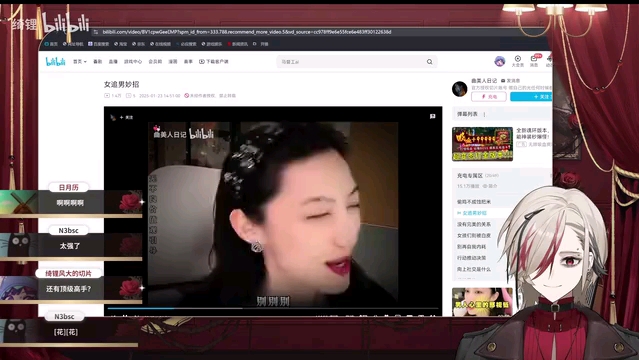Open the uploader avatar 曲美人日记

click(459, 89)
